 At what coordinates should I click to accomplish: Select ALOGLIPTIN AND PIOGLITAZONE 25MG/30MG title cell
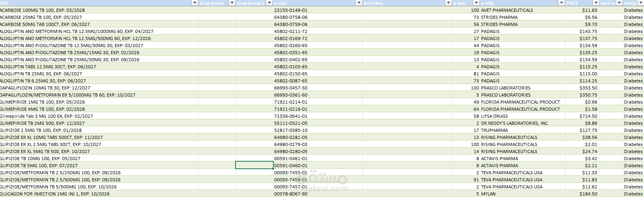coord(99,60)
